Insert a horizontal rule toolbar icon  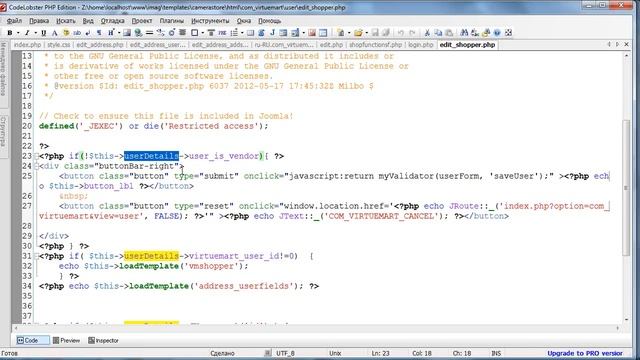(x=149, y=33)
